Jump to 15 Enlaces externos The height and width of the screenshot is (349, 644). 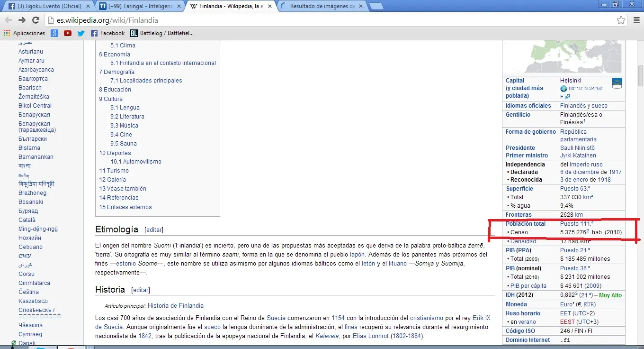click(125, 207)
